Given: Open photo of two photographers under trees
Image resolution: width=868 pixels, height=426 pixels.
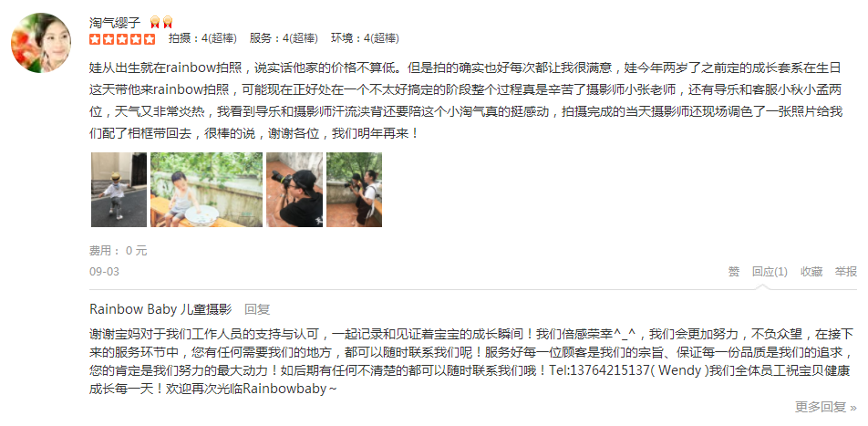Looking at the screenshot, I should 355,190.
